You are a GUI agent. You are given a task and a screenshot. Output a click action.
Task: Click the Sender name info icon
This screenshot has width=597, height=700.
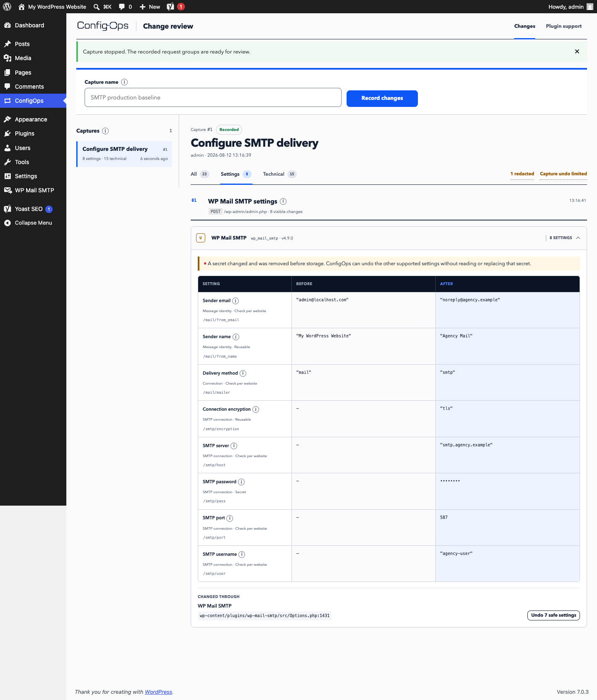pyautogui.click(x=236, y=337)
